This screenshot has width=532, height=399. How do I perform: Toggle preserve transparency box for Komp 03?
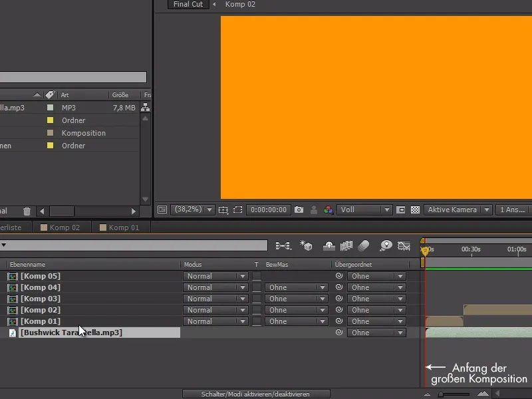pos(257,299)
